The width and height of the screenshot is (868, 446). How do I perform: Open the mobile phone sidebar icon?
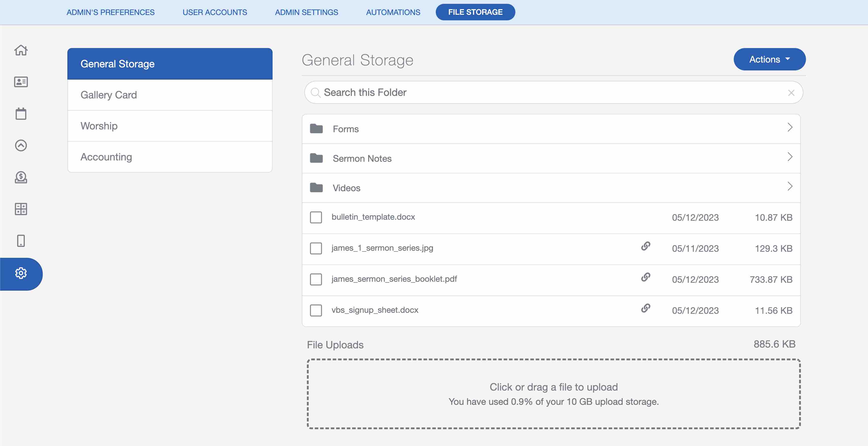pos(21,241)
